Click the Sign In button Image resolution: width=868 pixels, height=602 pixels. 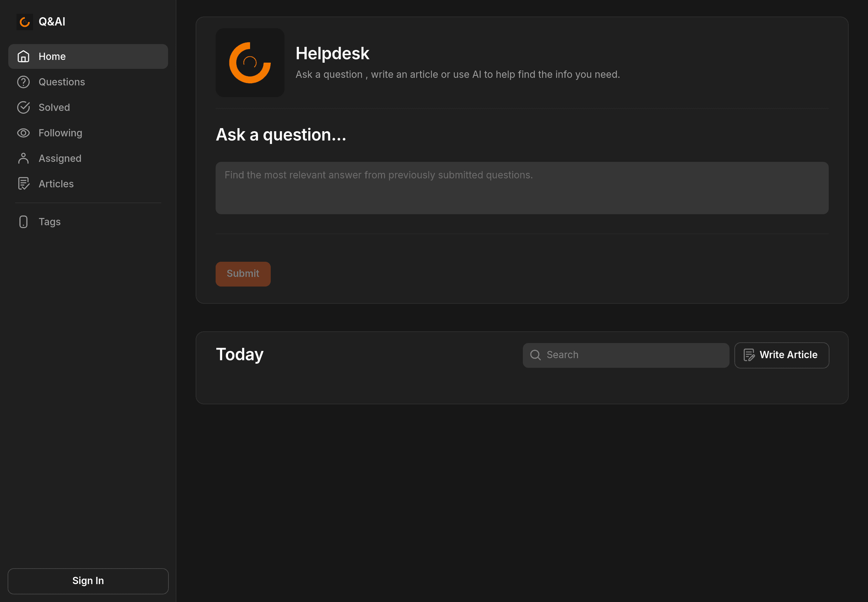[x=88, y=581]
